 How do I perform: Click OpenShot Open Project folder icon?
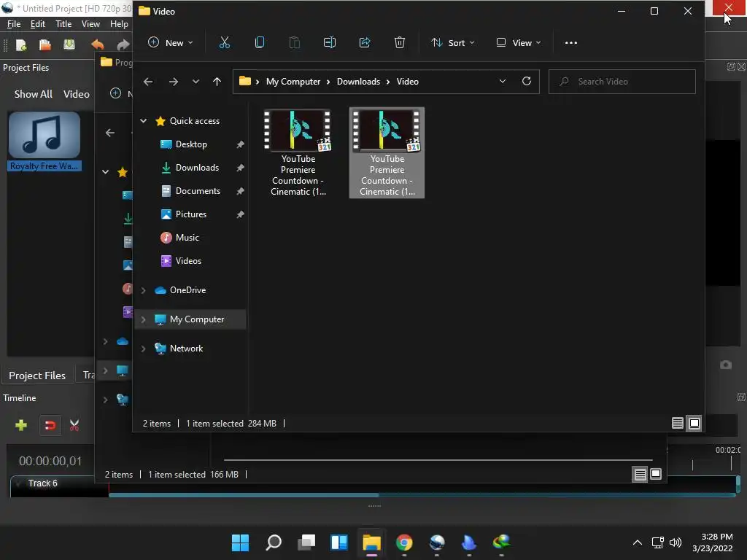[44, 44]
